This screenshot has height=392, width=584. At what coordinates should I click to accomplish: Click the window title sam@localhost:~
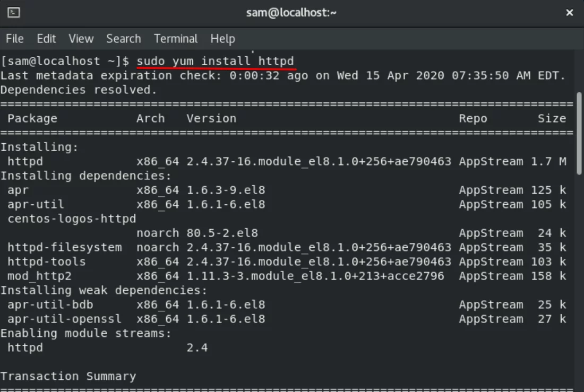pos(291,13)
